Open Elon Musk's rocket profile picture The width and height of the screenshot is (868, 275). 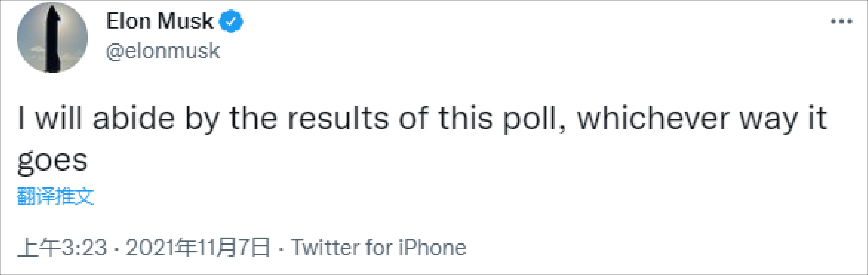(x=52, y=37)
